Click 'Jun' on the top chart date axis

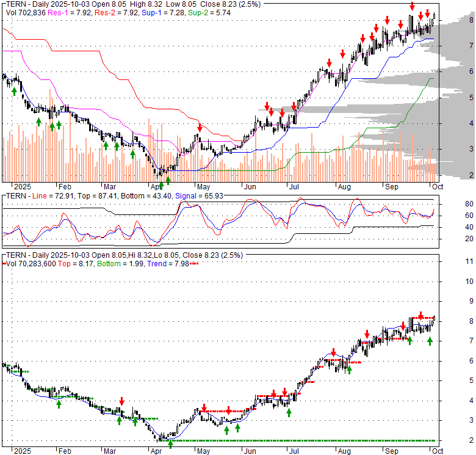250,186
